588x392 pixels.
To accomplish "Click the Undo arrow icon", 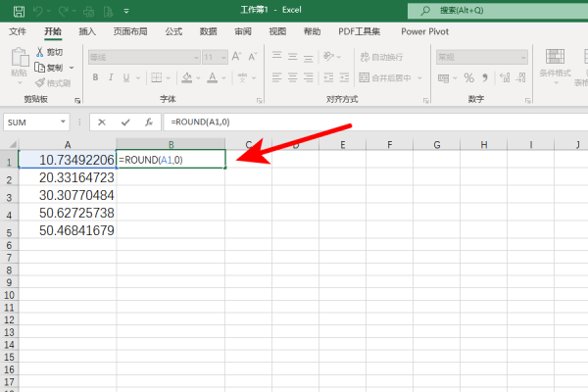I will coord(38,11).
